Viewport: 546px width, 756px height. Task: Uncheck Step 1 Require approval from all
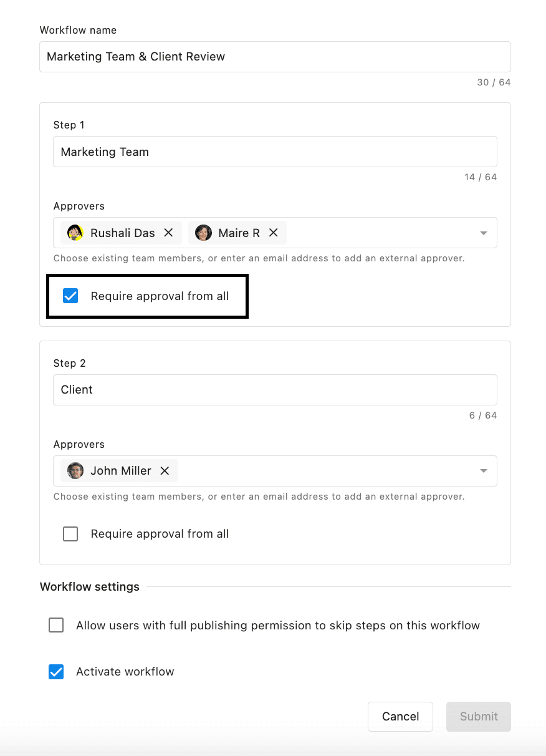[70, 296]
